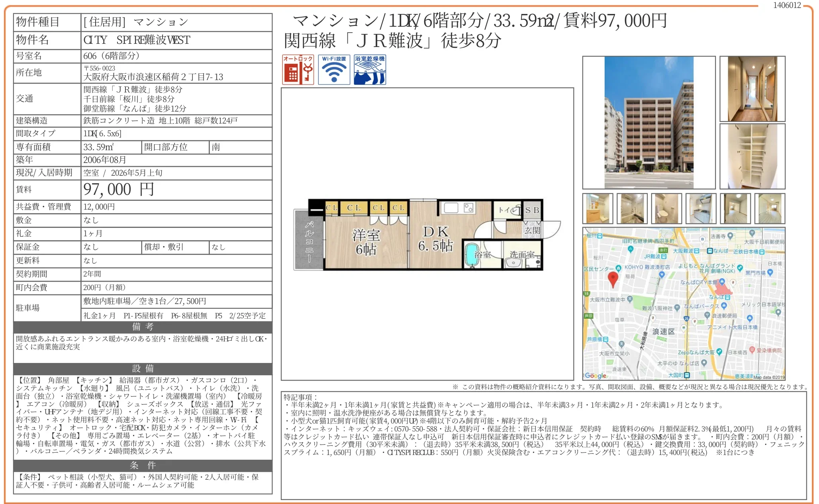The image size is (819, 504).
Task: Open the toilet room thumbnail
Action: (666, 208)
